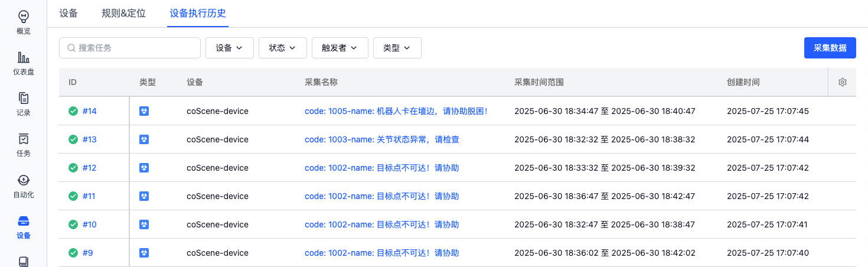The width and height of the screenshot is (868, 267).
Task: Open task link #14
Action: (x=90, y=111)
